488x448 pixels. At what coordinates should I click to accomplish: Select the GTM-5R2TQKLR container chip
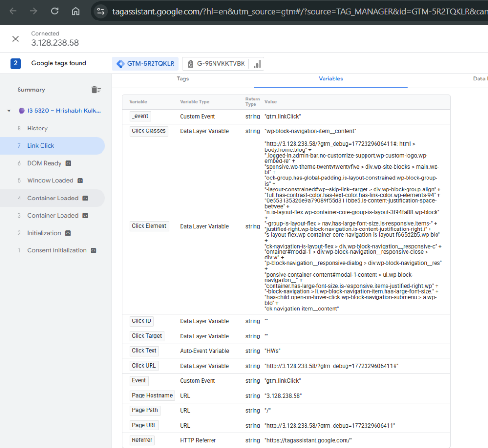[x=145, y=64]
